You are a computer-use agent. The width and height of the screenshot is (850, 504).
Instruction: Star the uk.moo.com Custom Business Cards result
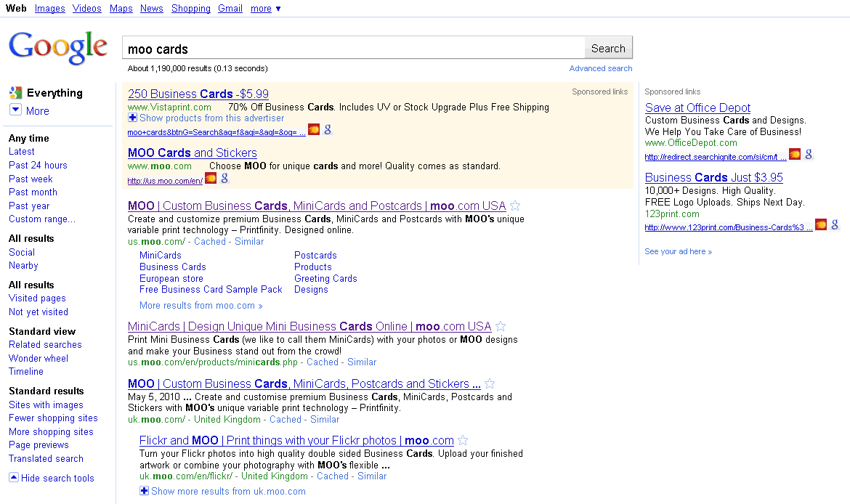490,383
